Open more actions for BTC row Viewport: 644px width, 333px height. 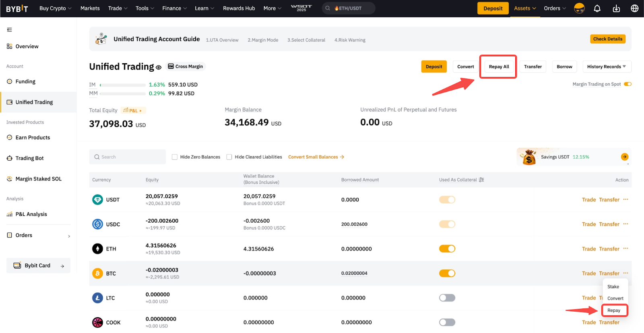(625, 273)
